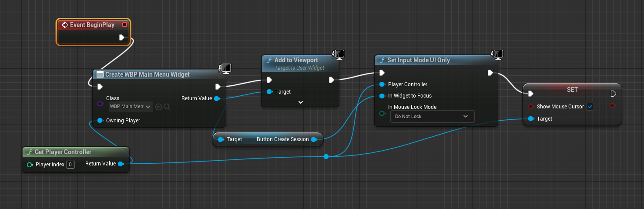This screenshot has width=644, height=209.
Task: Click the Player Controller input pin
Action: [x=382, y=84]
